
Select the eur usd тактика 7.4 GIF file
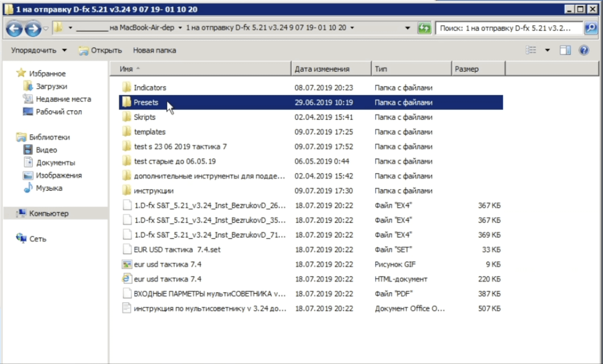[168, 264]
